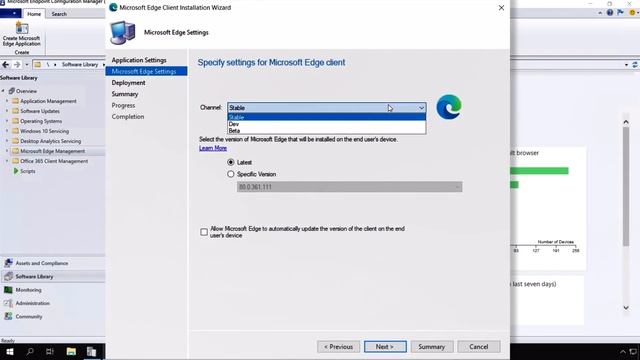The height and width of the screenshot is (360, 640).
Task: Switch to the Search ribbon tab
Action: pos(59,14)
